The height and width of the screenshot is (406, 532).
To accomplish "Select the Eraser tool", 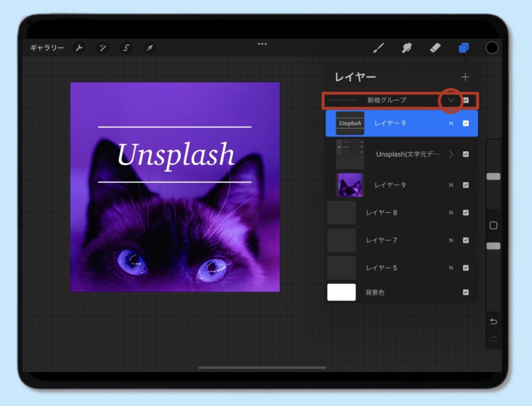I will point(435,48).
